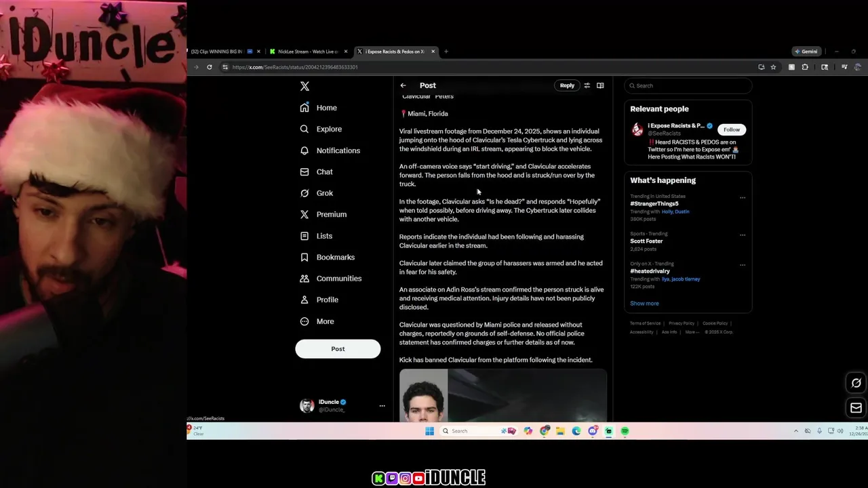Click the X logo in sidebar
Image resolution: width=868 pixels, height=488 pixels.
(304, 86)
